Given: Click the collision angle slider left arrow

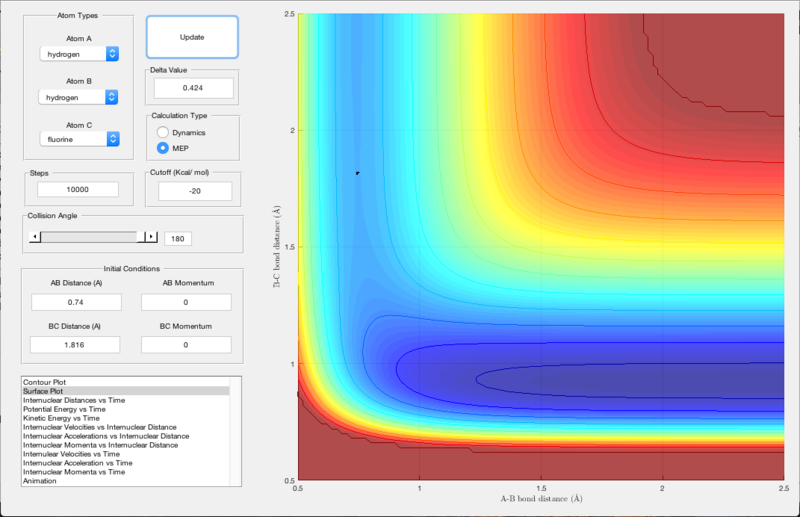Looking at the screenshot, I should 36,237.
